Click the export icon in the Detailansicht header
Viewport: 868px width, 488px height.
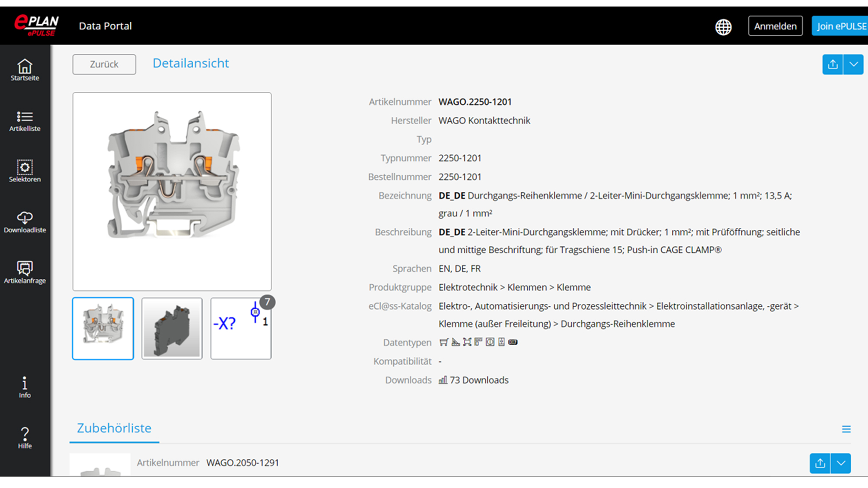click(832, 65)
